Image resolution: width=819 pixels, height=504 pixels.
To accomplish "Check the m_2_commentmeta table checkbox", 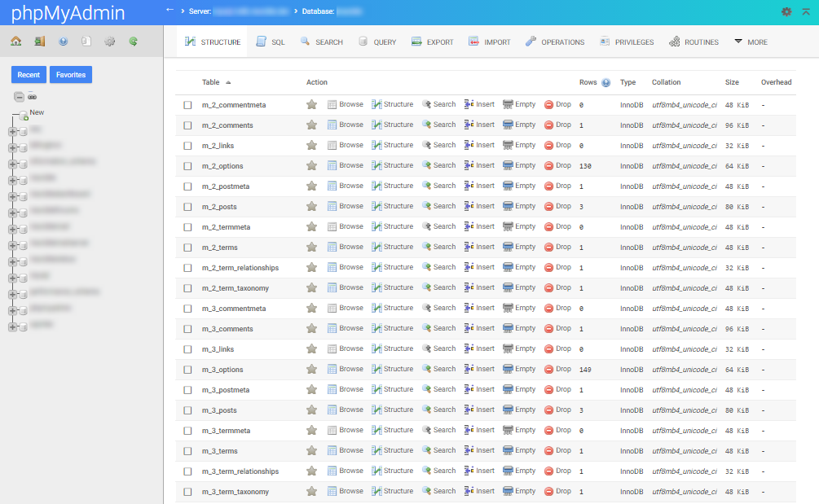I will 187,105.
